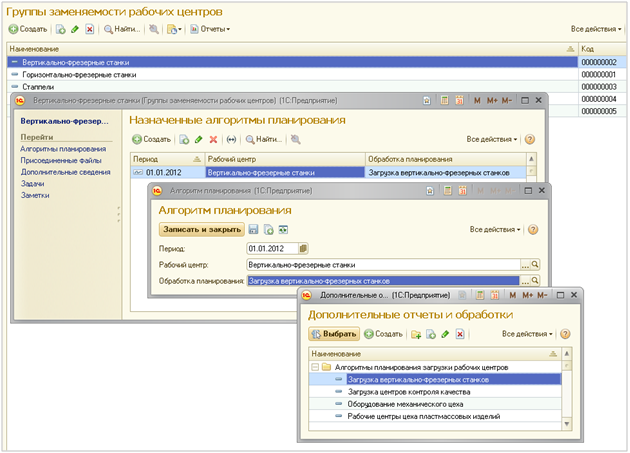Image resolution: width=630 pixels, height=453 pixels.
Task: Save diskette icon in Алгоритм планирования
Action: [253, 230]
